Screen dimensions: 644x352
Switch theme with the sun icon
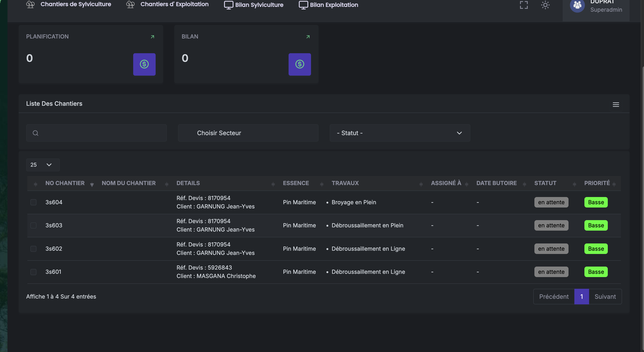click(545, 5)
